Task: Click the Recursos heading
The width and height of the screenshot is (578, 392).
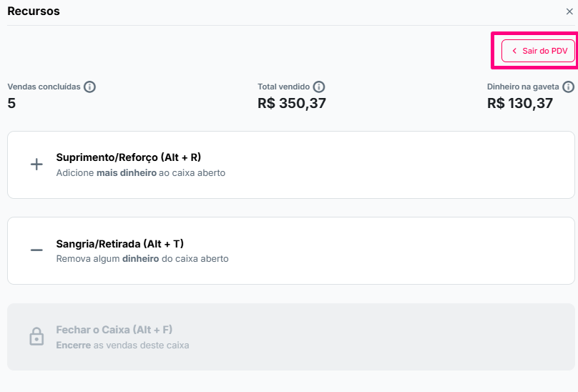Action: click(x=34, y=11)
